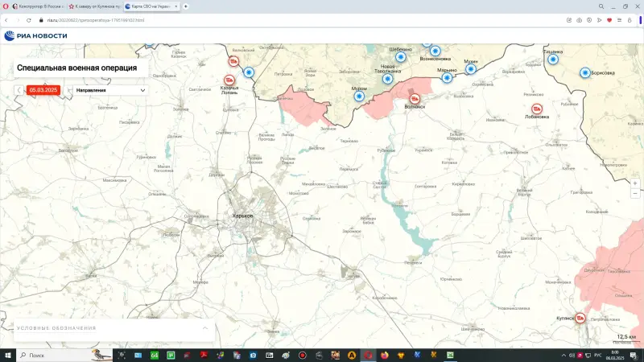644x362 pixels.
Task: Open the Направления dropdown
Action: [x=110, y=90]
